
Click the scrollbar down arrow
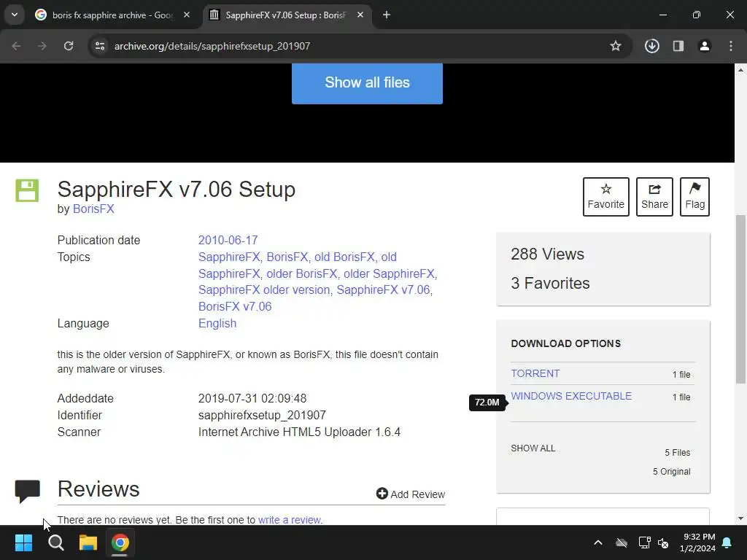(x=740, y=518)
